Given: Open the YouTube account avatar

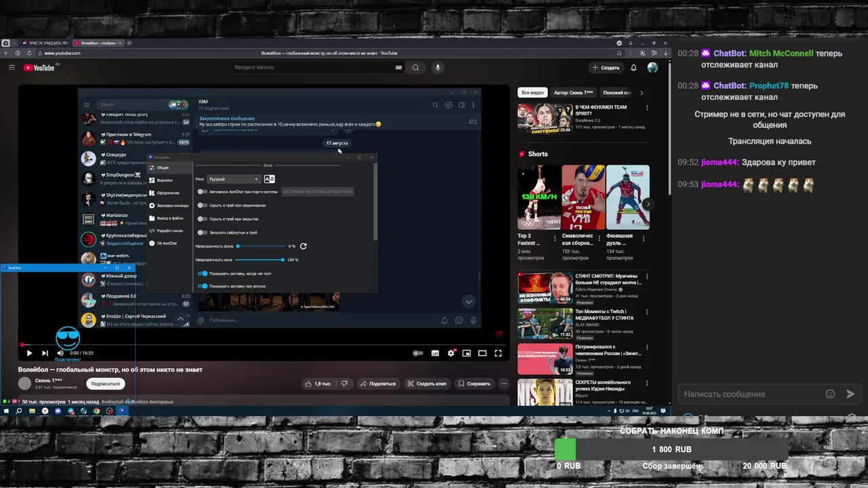Looking at the screenshot, I should click(652, 68).
